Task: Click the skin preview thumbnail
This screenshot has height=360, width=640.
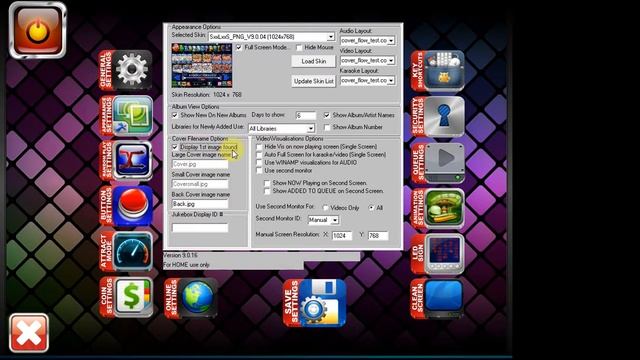Action: pos(202,65)
